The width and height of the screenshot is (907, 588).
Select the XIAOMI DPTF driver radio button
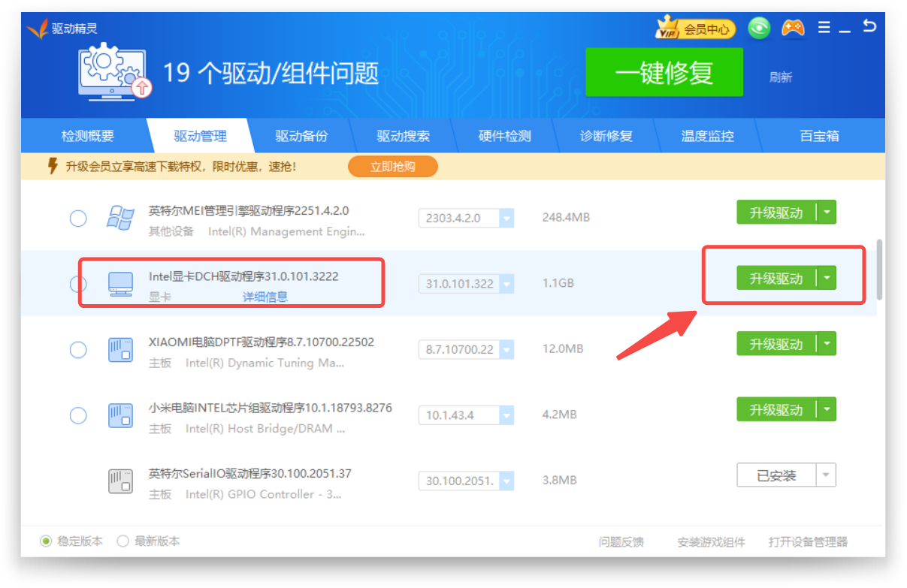coord(78,350)
